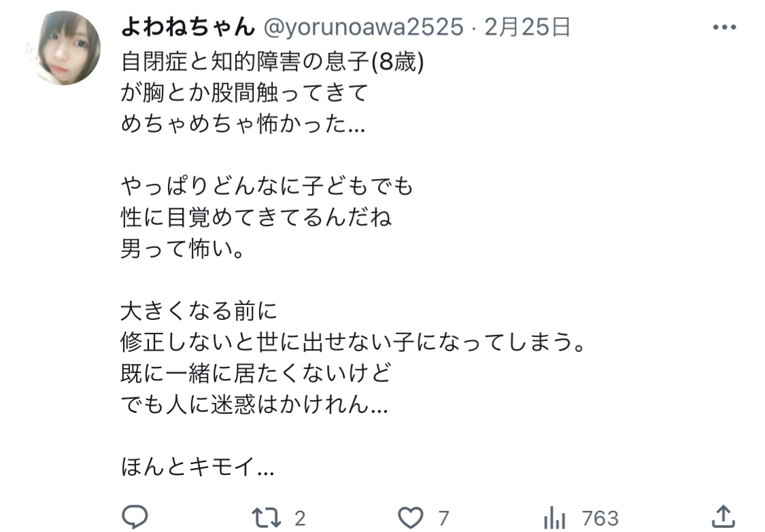The width and height of the screenshot is (765, 532).
Task: Like the post with the heart icon
Action: 411,518
